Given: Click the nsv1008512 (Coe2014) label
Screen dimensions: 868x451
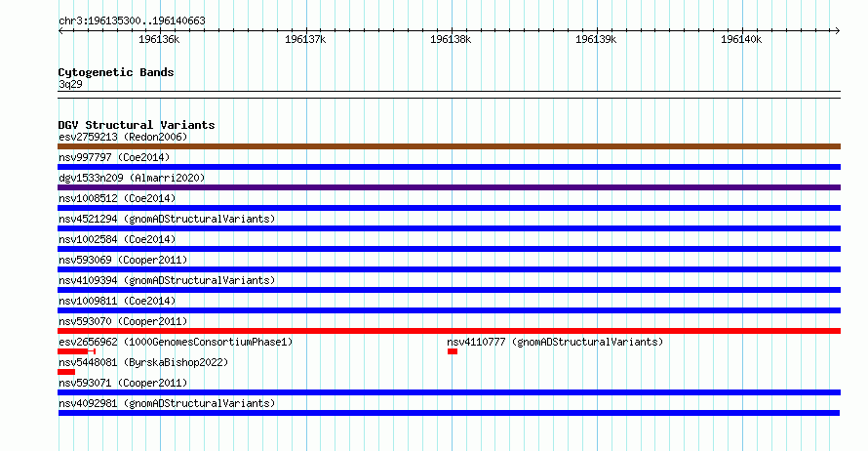Looking at the screenshot, I should (x=117, y=198).
